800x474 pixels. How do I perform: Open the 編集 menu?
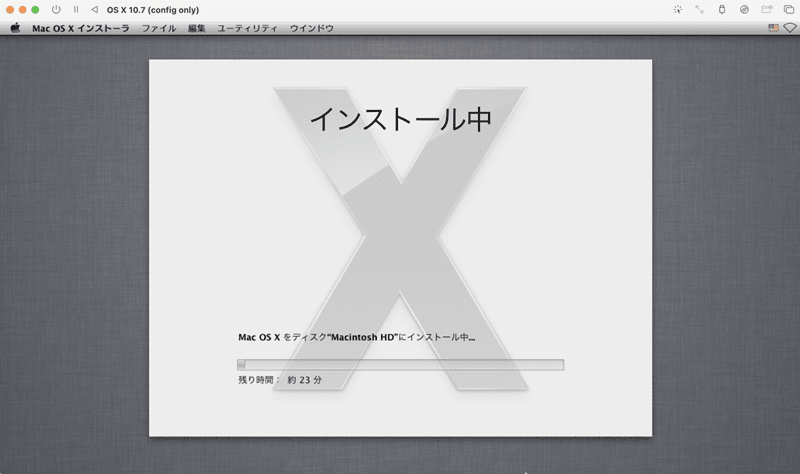[x=196, y=29]
